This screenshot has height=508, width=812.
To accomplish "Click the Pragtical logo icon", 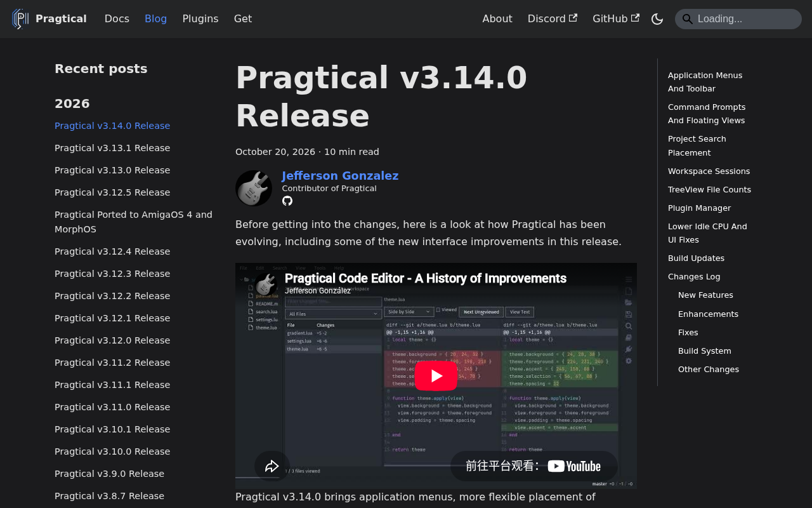I will (x=20, y=19).
